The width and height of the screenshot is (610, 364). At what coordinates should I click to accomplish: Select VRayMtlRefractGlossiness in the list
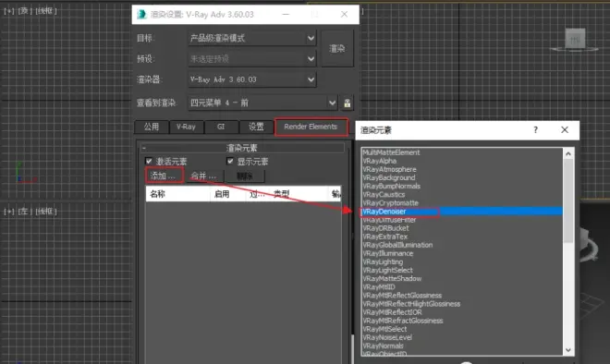click(x=403, y=321)
